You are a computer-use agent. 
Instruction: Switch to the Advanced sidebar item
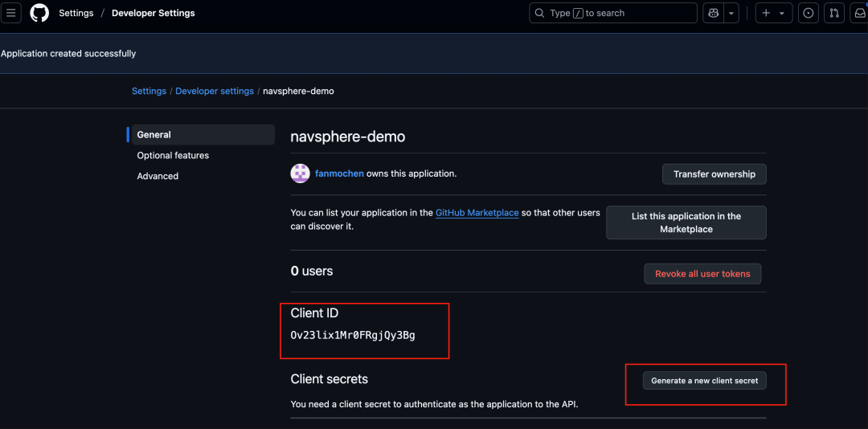(x=158, y=176)
